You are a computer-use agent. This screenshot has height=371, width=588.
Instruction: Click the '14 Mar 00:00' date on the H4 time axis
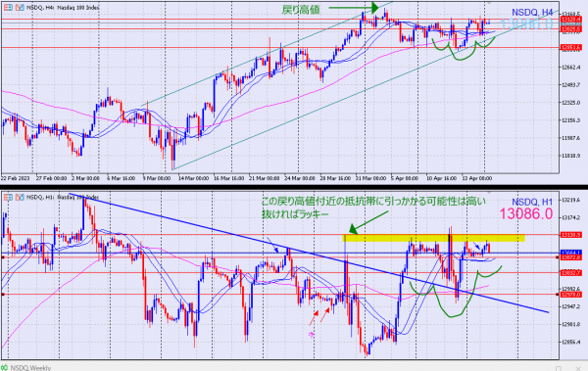tap(193, 178)
